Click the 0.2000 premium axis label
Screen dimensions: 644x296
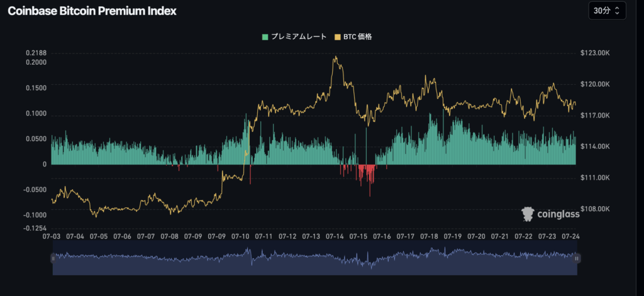(x=36, y=62)
